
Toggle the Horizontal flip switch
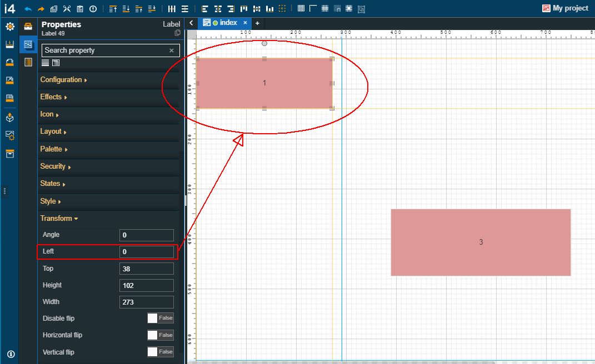[x=161, y=335]
